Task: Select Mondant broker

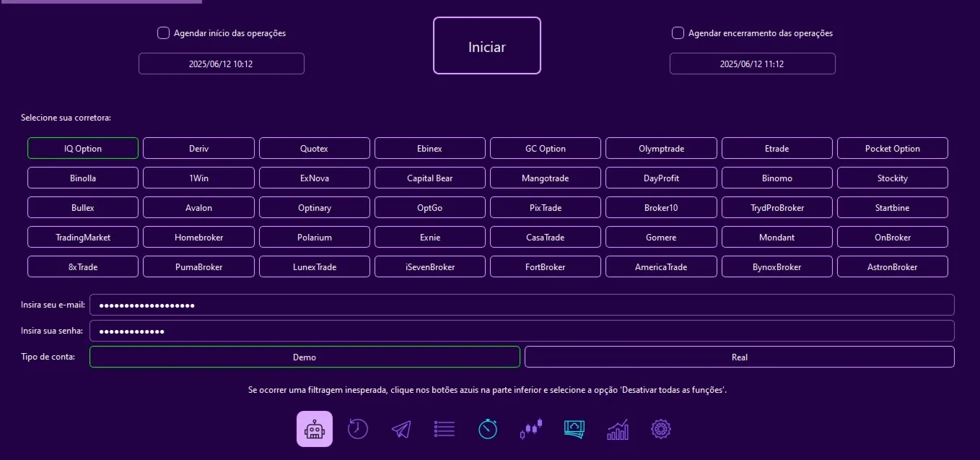Action: coord(777,237)
